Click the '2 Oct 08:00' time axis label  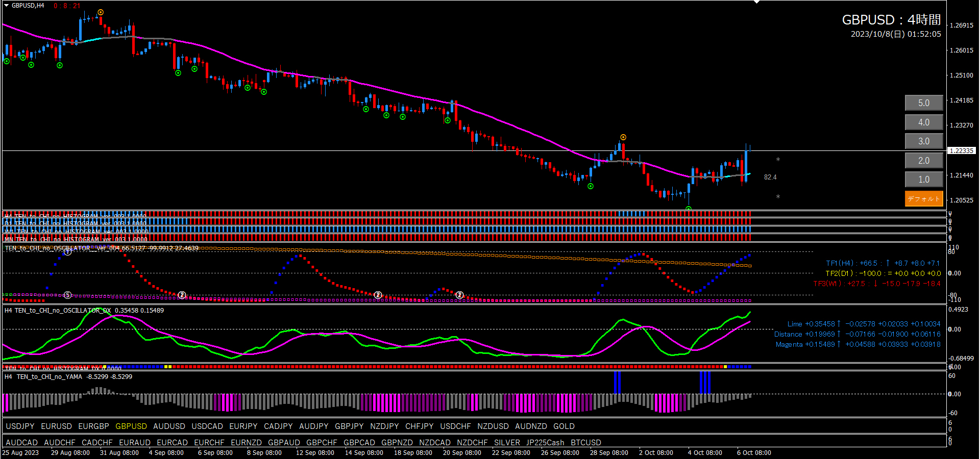[656, 453]
